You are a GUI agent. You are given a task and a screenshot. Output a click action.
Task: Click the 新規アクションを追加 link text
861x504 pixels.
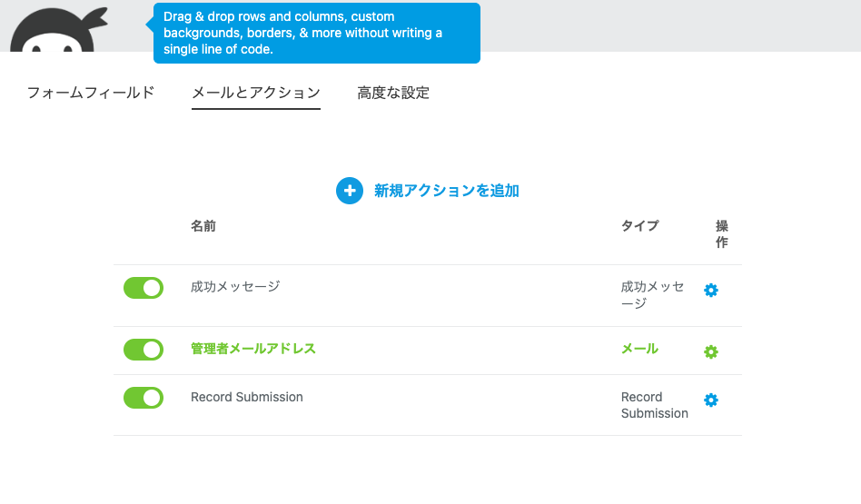pos(447,191)
